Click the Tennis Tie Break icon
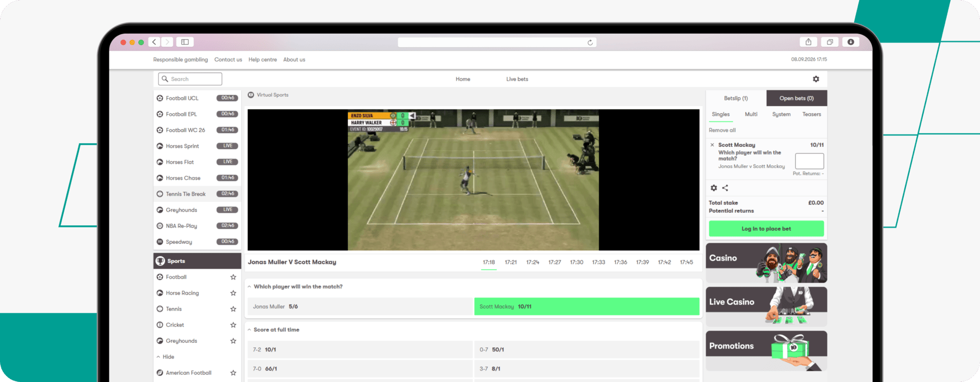The height and width of the screenshot is (382, 980). point(160,194)
